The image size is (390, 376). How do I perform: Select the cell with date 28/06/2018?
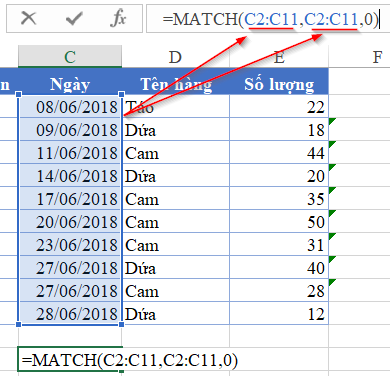pos(70,313)
